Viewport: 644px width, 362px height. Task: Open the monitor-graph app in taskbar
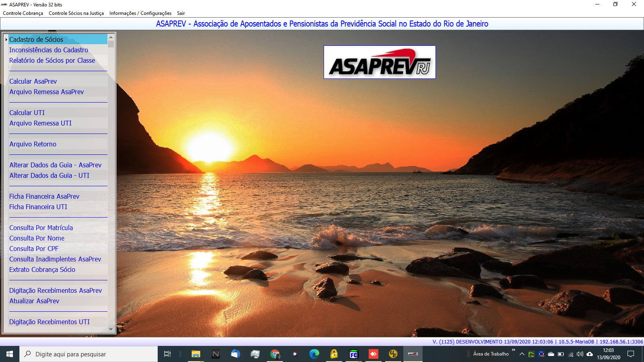[x=255, y=354]
